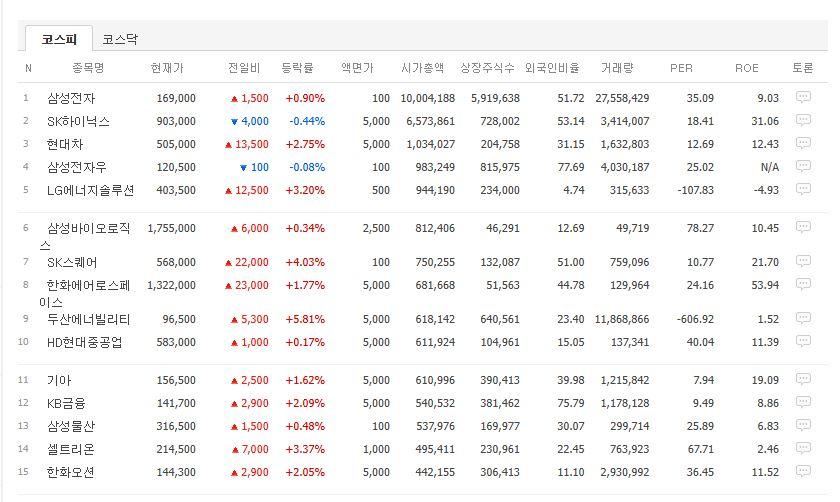Click the 액면가 column header
This screenshot has width=840, height=502.
click(x=357, y=68)
